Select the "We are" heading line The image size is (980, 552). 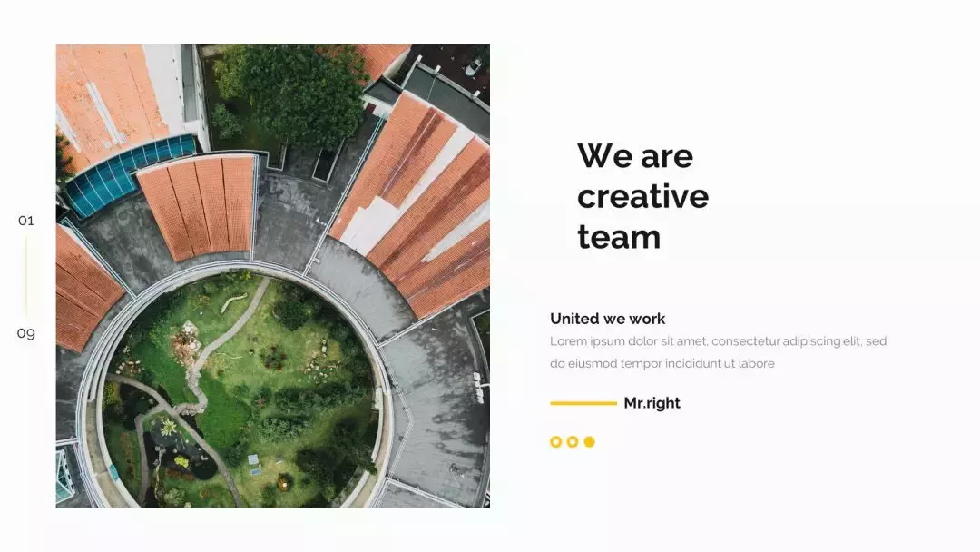(x=635, y=155)
